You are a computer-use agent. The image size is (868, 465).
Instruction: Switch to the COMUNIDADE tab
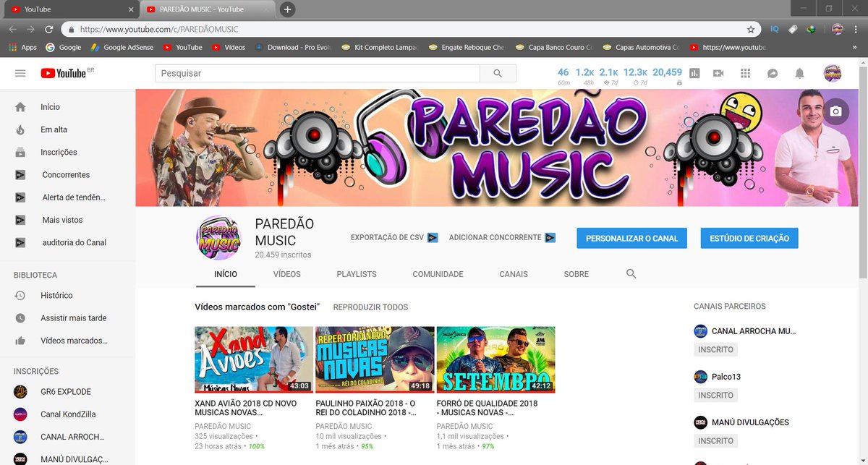[438, 274]
